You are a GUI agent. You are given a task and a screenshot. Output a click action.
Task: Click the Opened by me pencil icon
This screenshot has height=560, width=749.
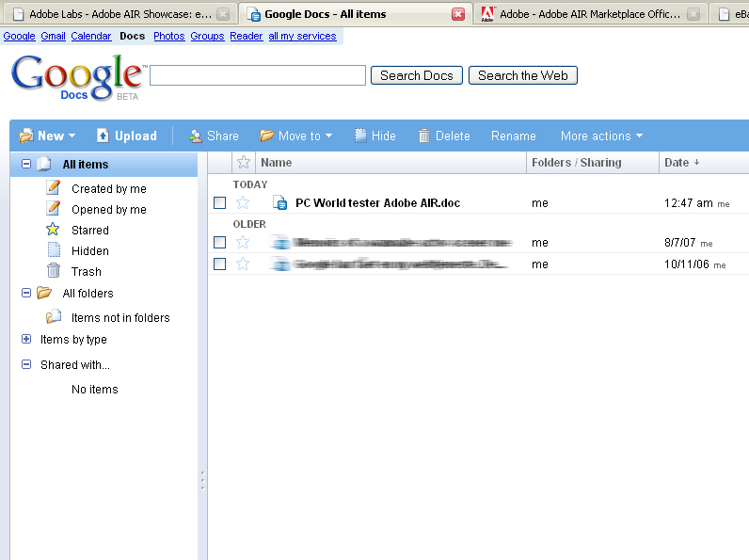[54, 208]
